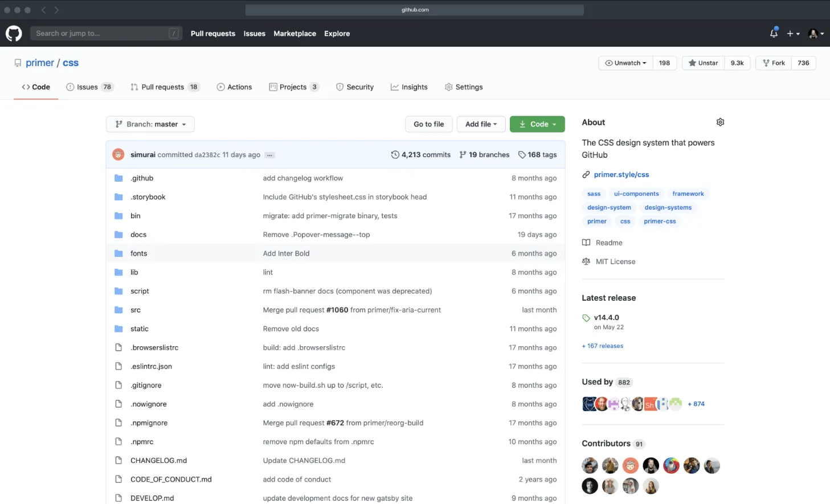Open pull request #1060 commit link
The image size is (830, 504).
click(337, 310)
